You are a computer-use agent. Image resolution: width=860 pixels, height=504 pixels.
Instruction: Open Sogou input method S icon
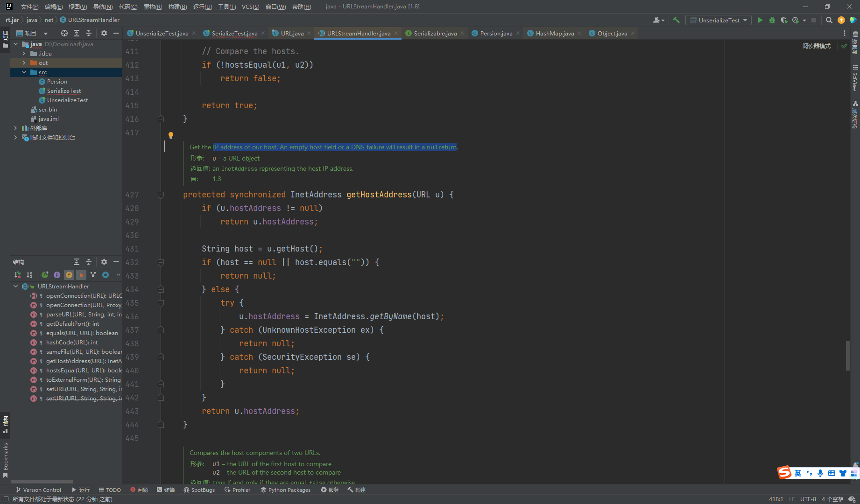pyautogui.click(x=784, y=473)
